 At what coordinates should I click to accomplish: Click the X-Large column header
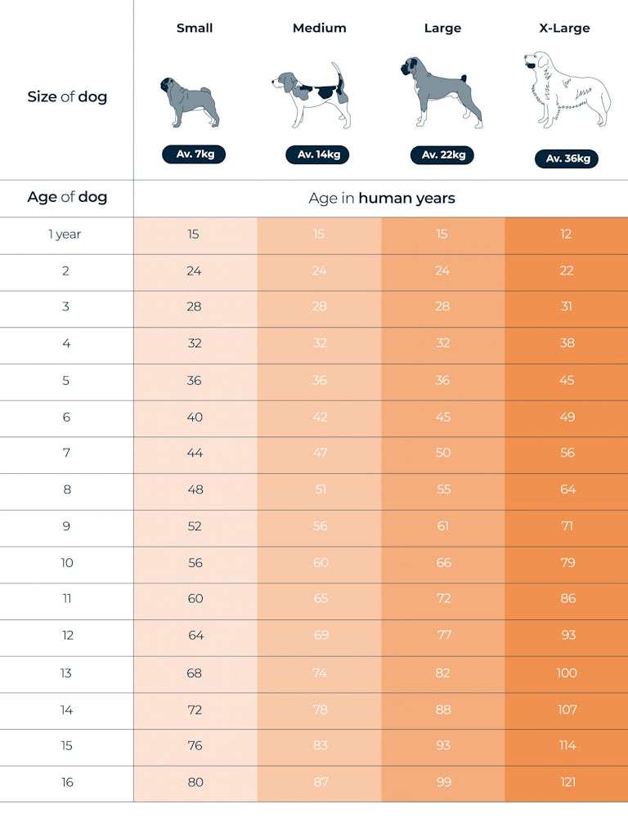coord(565,28)
